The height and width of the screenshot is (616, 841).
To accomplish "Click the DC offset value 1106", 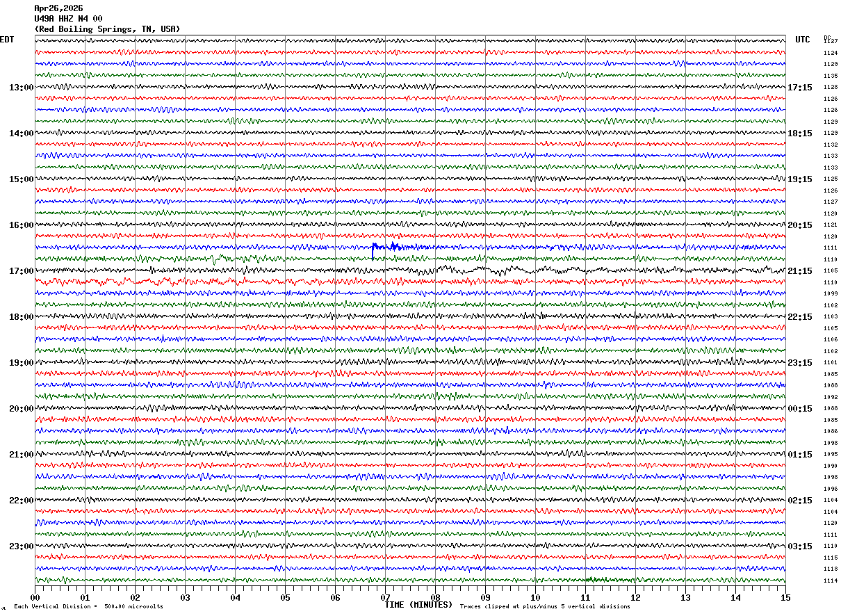I will tap(831, 339).
